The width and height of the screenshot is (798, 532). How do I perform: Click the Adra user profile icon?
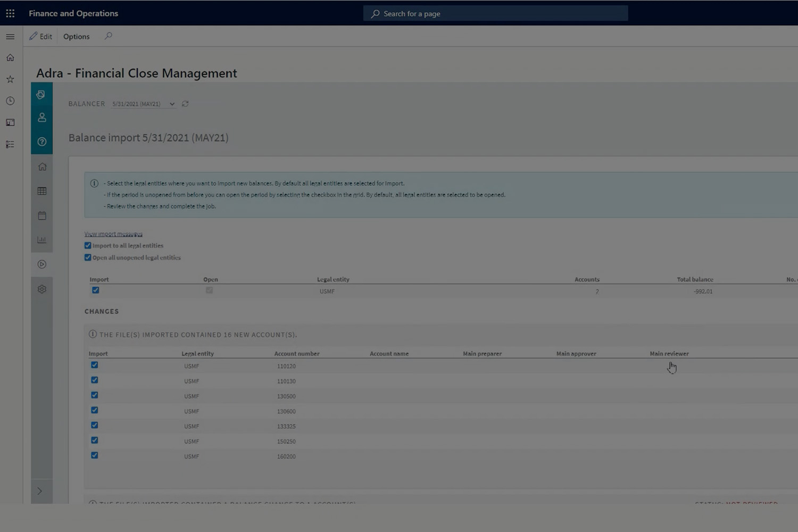coord(42,118)
